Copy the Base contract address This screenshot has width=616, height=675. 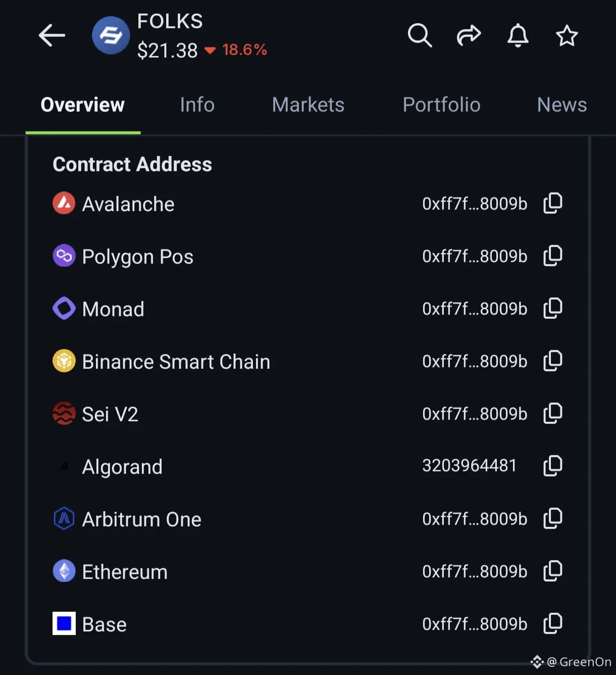[x=553, y=623]
